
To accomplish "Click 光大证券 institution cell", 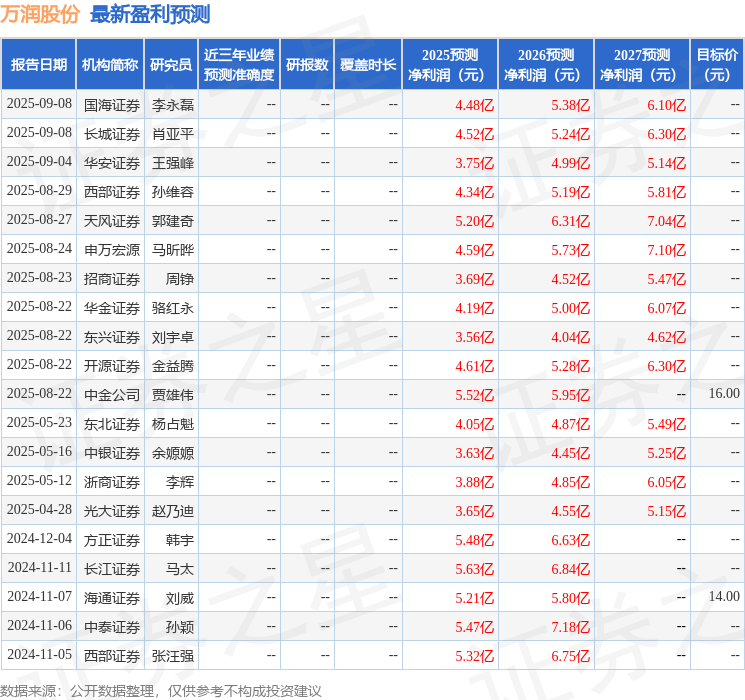I will (112, 511).
